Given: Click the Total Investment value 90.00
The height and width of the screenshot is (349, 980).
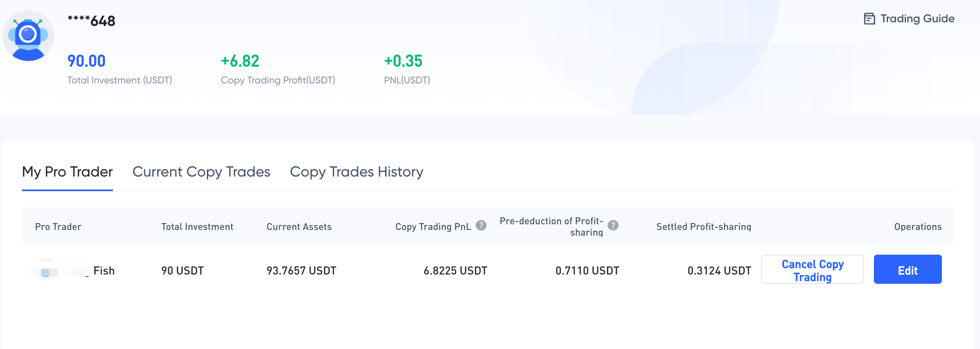Looking at the screenshot, I should click(x=86, y=60).
